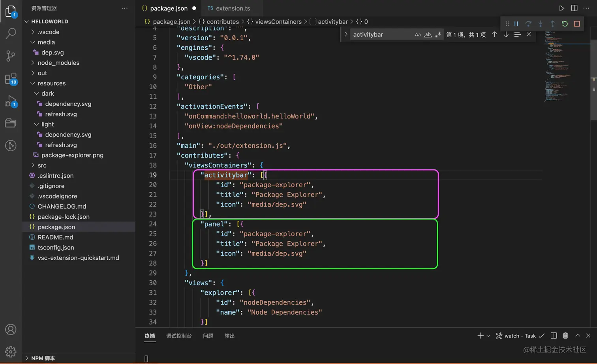Pause the debug session
Screen dimensions: 597x364
(x=516, y=24)
